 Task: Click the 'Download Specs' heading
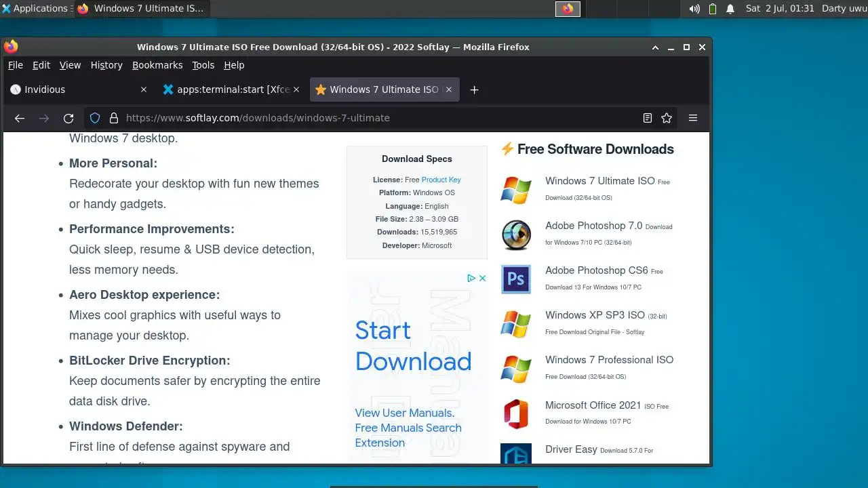(417, 159)
